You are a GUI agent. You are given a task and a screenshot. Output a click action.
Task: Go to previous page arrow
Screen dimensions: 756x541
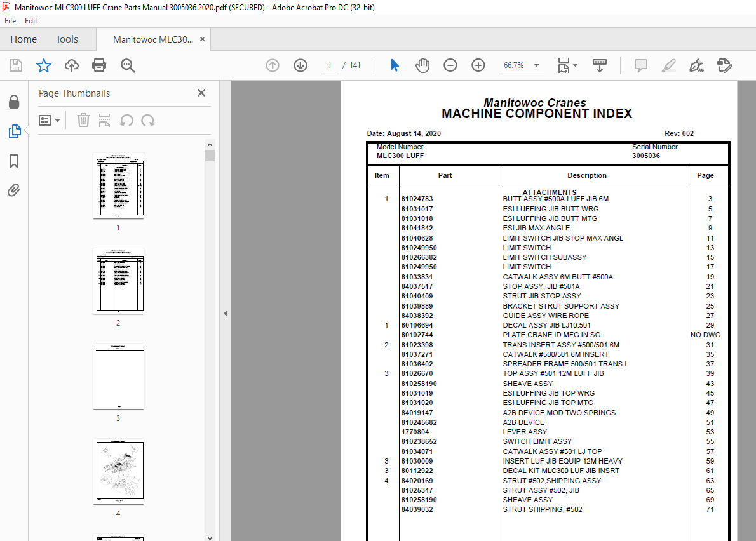(x=273, y=65)
